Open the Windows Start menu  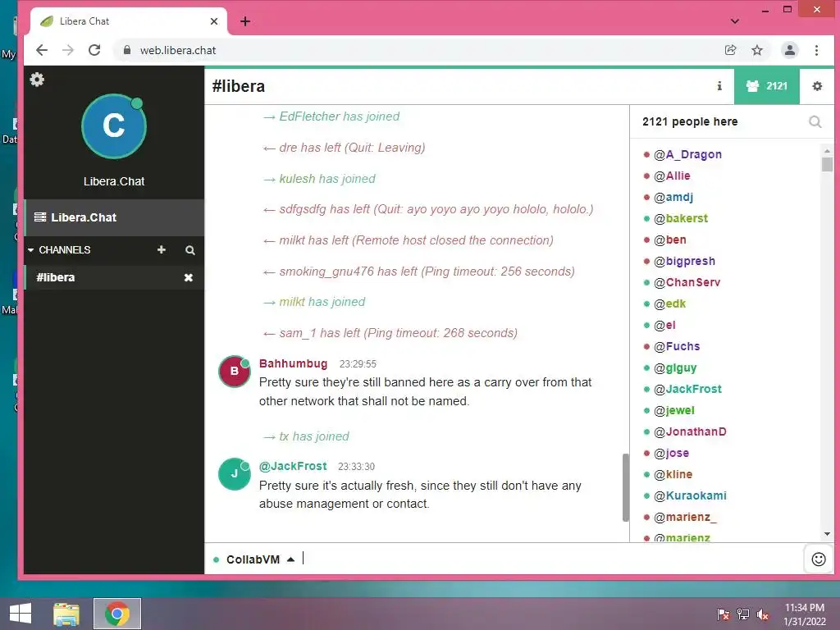pyautogui.click(x=21, y=614)
